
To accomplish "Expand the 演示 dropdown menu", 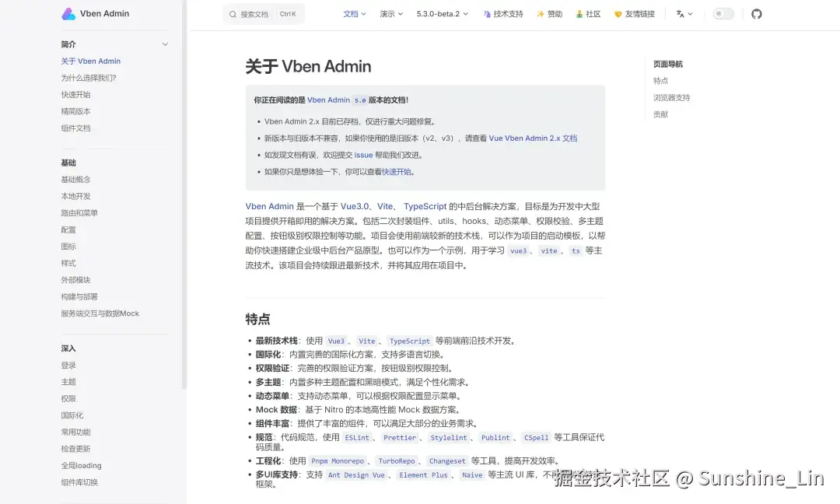I will [391, 14].
